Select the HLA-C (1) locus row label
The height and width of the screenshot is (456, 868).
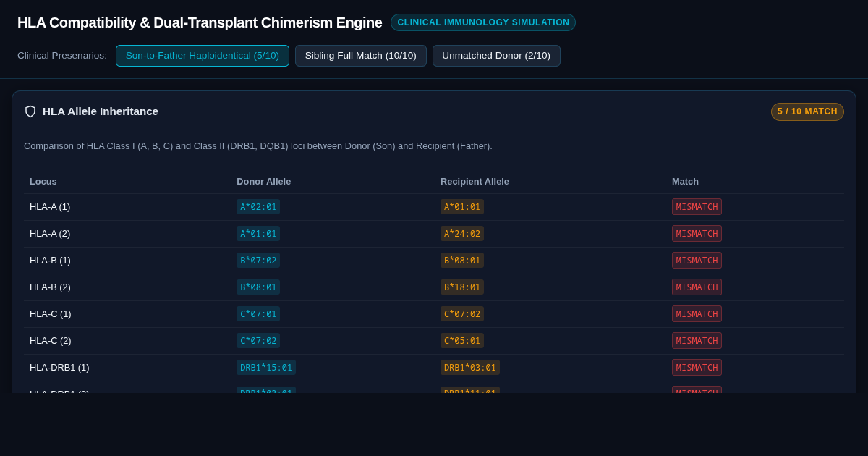pyautogui.click(x=51, y=314)
